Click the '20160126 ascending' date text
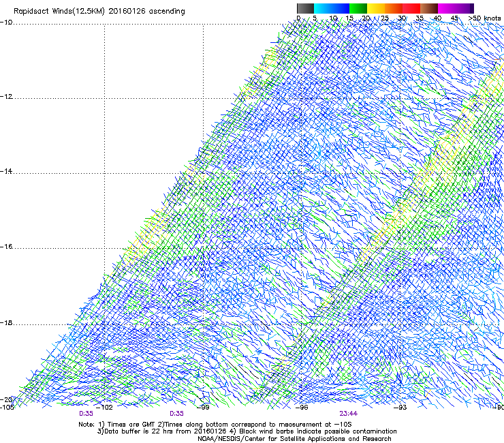The height and width of the screenshot is (443, 504). 147,12
